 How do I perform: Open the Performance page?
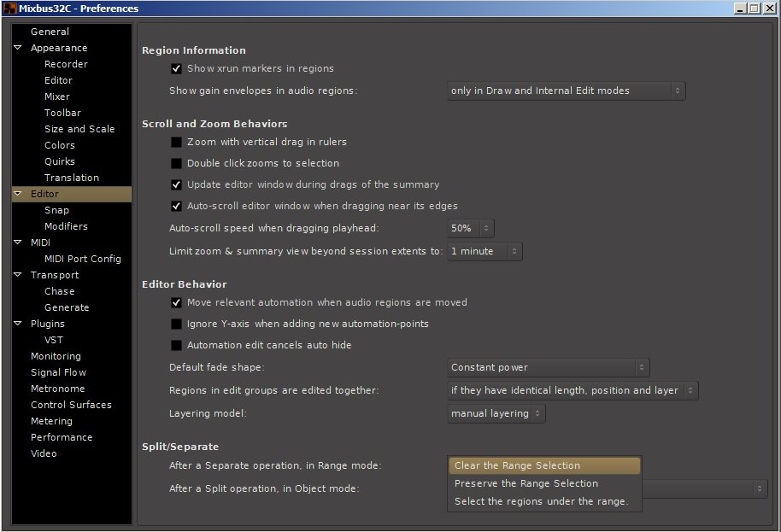pos(62,437)
